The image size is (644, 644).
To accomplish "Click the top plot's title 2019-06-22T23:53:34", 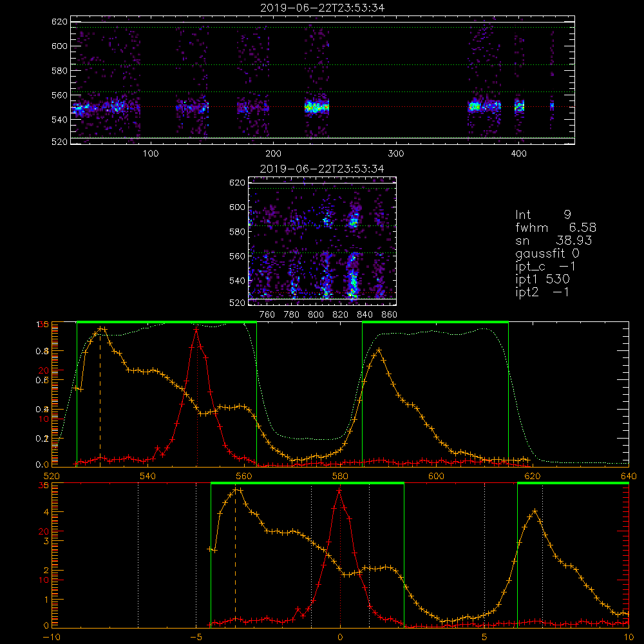I will coord(323,8).
